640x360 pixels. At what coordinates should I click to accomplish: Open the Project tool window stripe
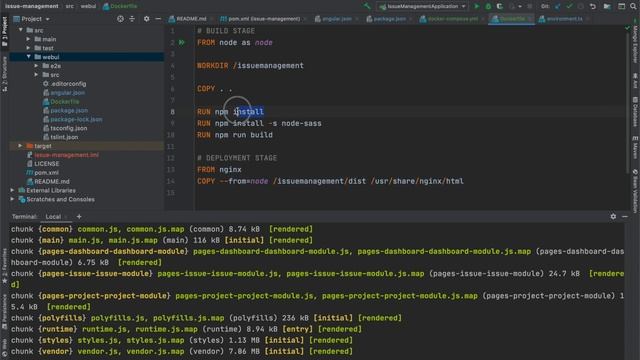(x=4, y=32)
